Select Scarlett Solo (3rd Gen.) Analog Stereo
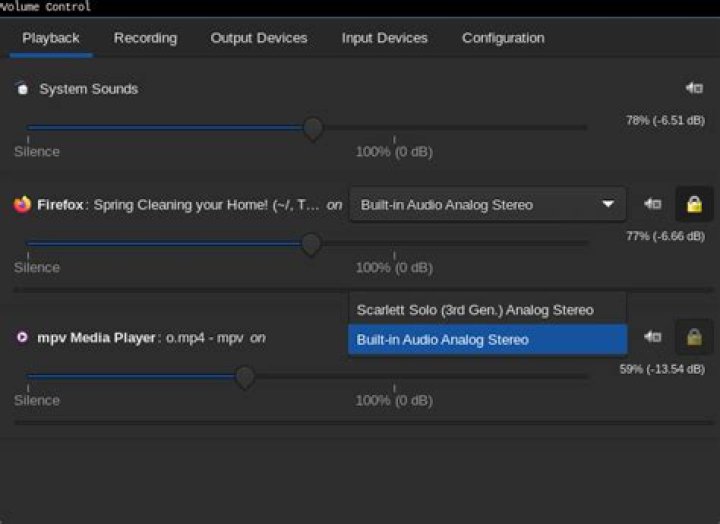Image resolution: width=720 pixels, height=524 pixels. pyautogui.click(x=488, y=310)
